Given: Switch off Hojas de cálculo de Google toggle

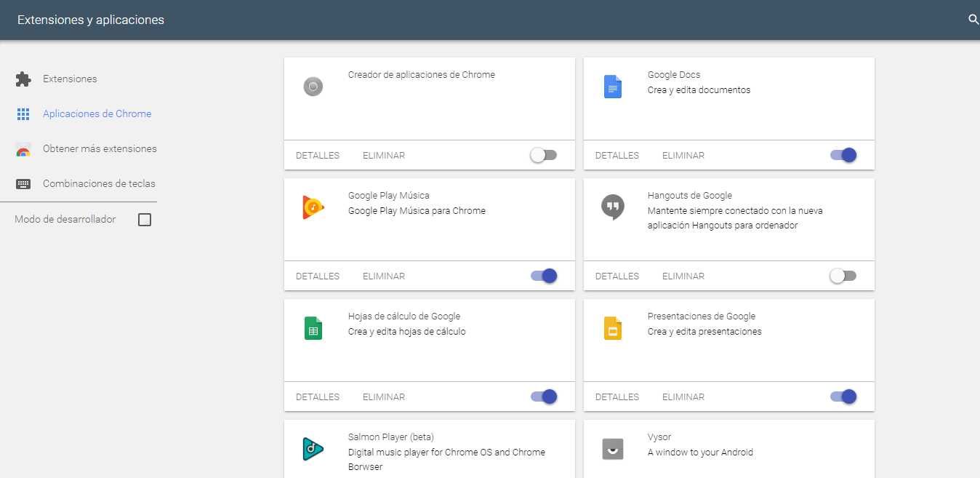Looking at the screenshot, I should coord(544,397).
